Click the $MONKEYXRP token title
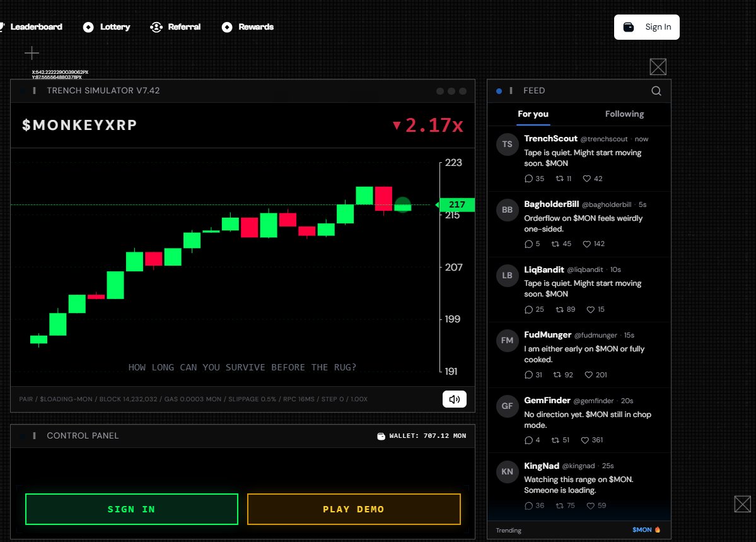The image size is (756, 542). pos(79,125)
